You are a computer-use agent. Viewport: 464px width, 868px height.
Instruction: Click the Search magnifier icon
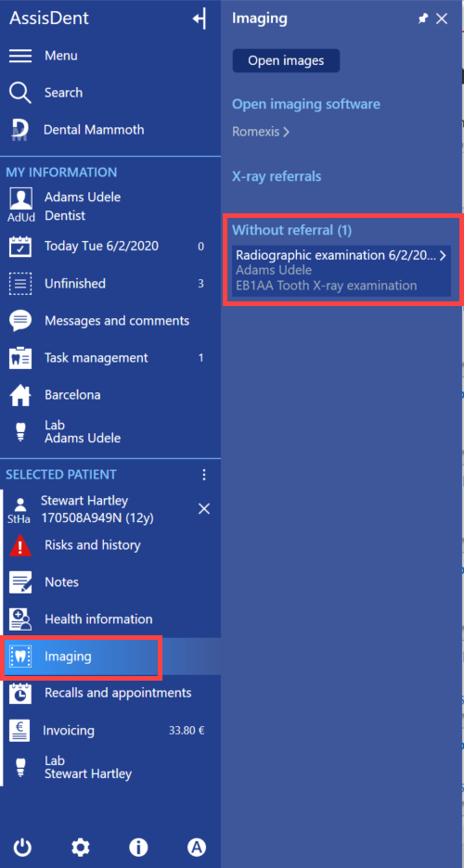coord(20,93)
